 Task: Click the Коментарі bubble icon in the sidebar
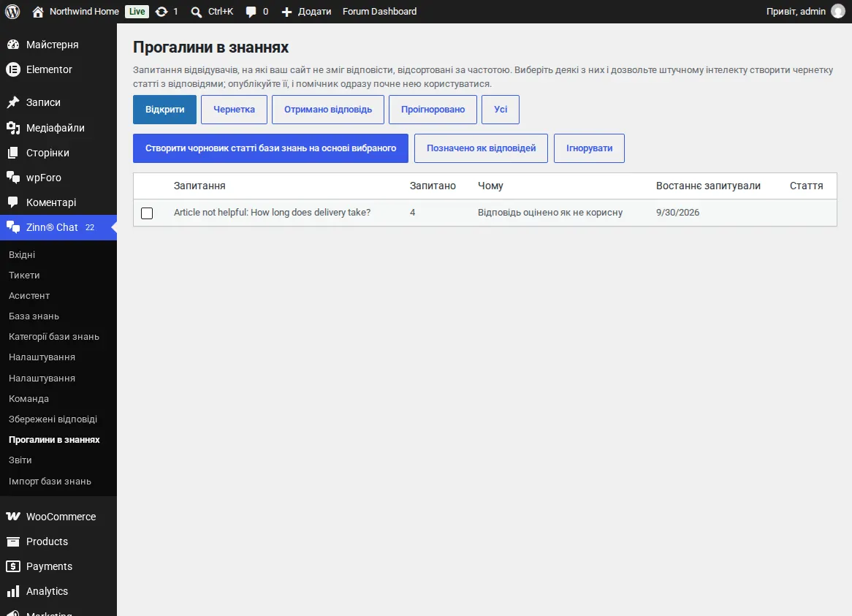13,202
